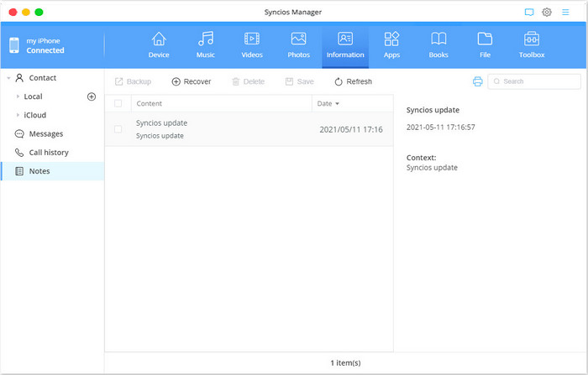Click the 2021-05-11 17:16:57 timestamp

(x=441, y=128)
